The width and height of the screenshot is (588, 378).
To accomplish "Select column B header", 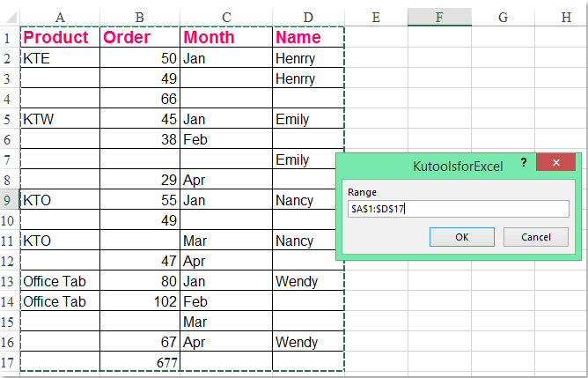I will tap(139, 17).
